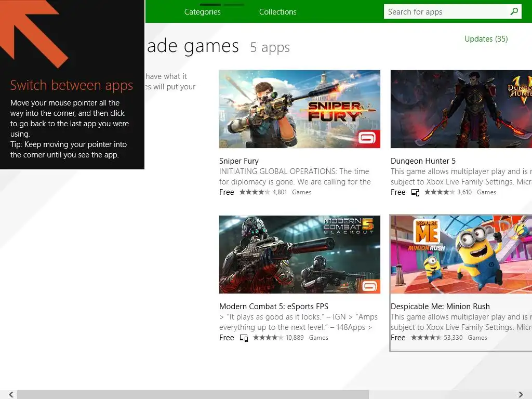Click Games category label under Minion Rush
532x399 pixels.
coord(477,338)
